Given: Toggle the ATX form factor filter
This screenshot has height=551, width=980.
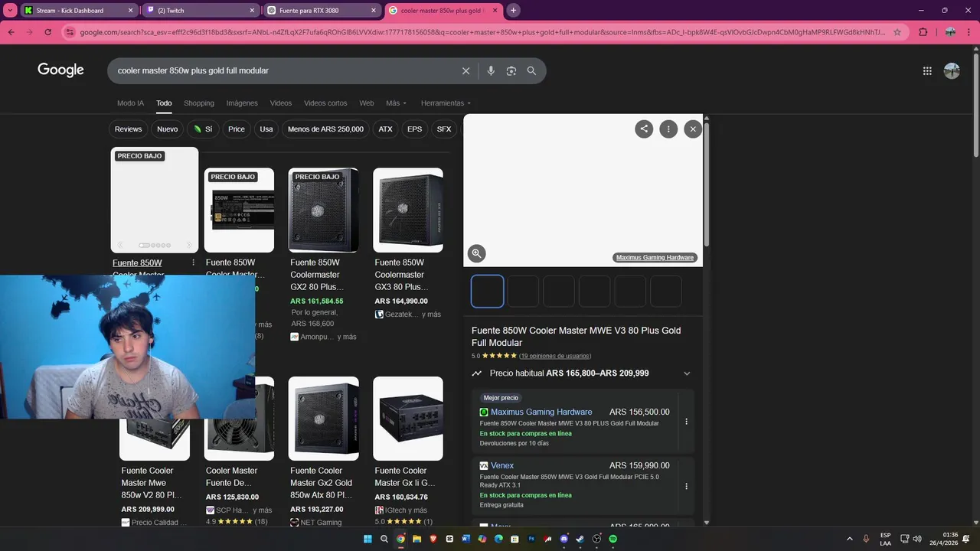Looking at the screenshot, I should [385, 129].
